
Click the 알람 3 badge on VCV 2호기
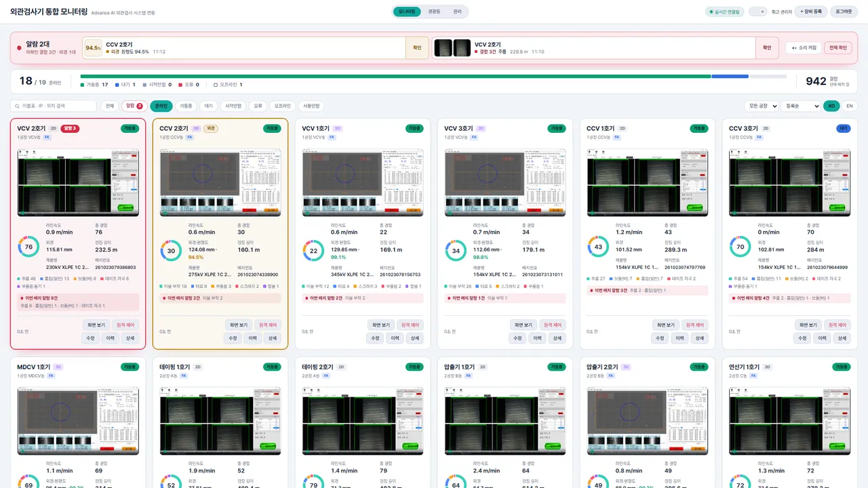pyautogui.click(x=70, y=128)
